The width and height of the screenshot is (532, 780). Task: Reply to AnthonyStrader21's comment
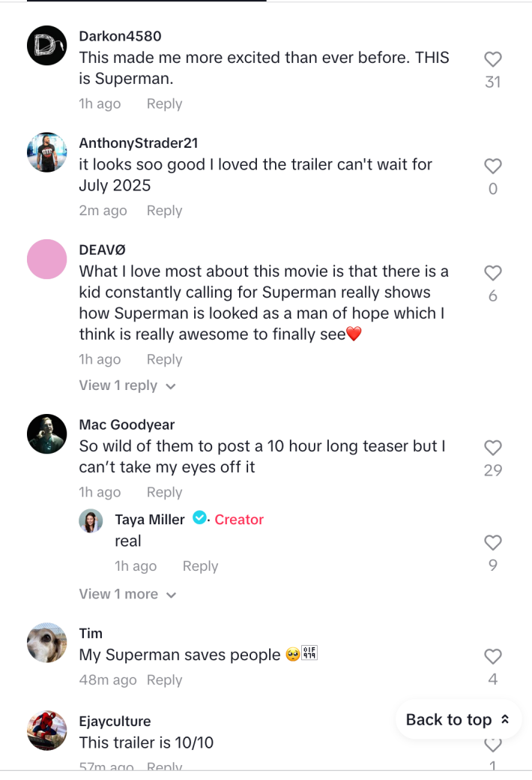pyautogui.click(x=164, y=211)
